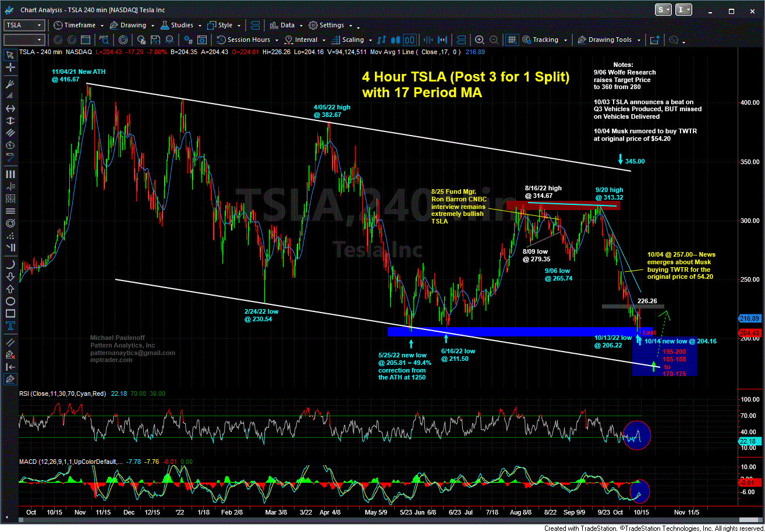Choose the ellipse drawing tool
765x532 pixels.
(10, 302)
